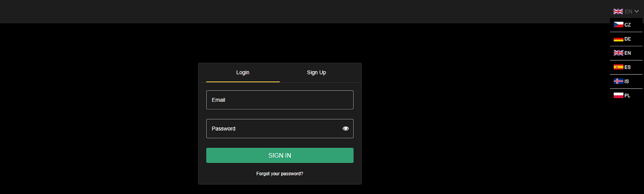Click the UK flag in dropdown list
Image resolution: width=644 pixels, height=194 pixels.
(x=618, y=53)
